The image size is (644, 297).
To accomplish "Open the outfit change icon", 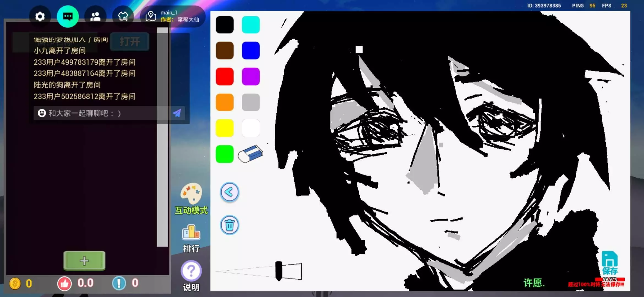I will point(123,16).
